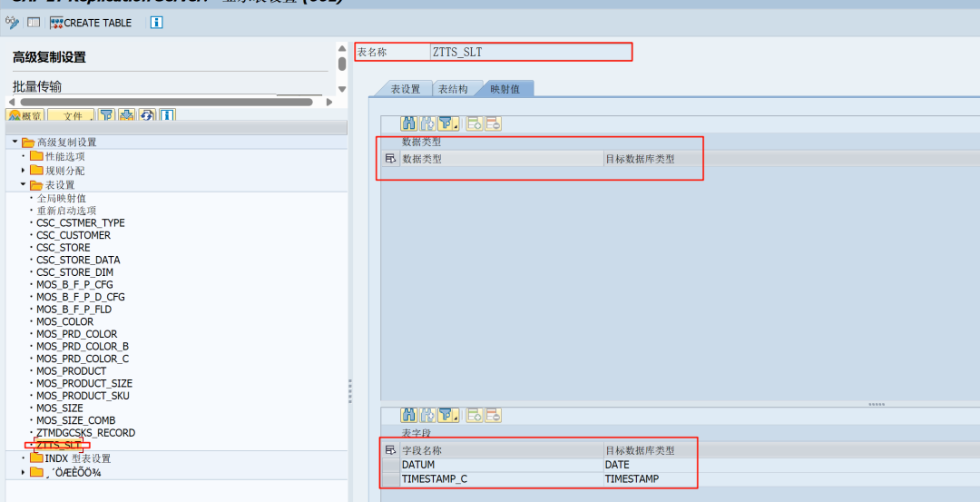Select MOS_SIZE_COMB table in tree
This screenshot has width=980, height=502.
click(75, 420)
